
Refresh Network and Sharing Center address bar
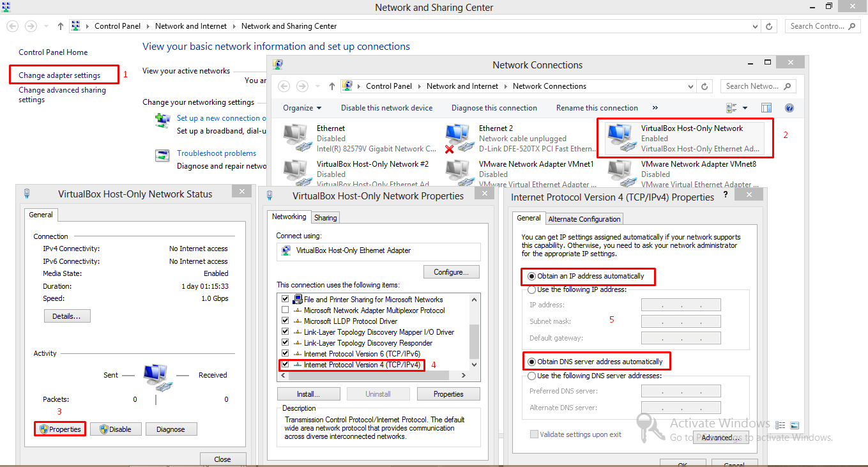click(770, 26)
